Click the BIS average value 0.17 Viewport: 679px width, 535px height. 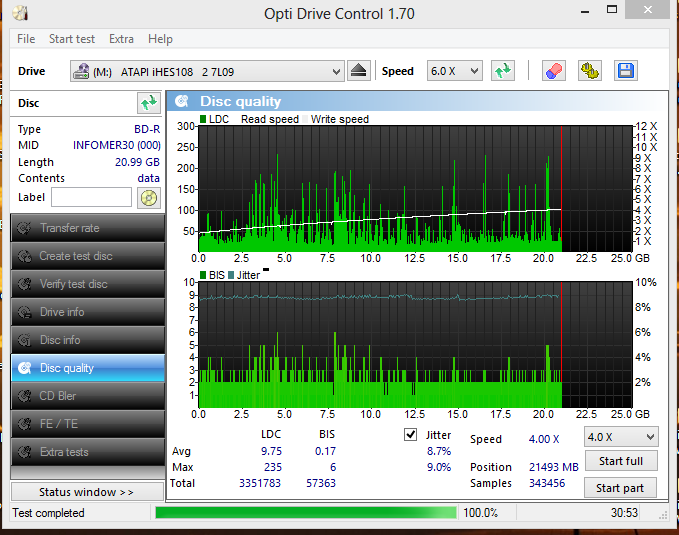point(325,451)
